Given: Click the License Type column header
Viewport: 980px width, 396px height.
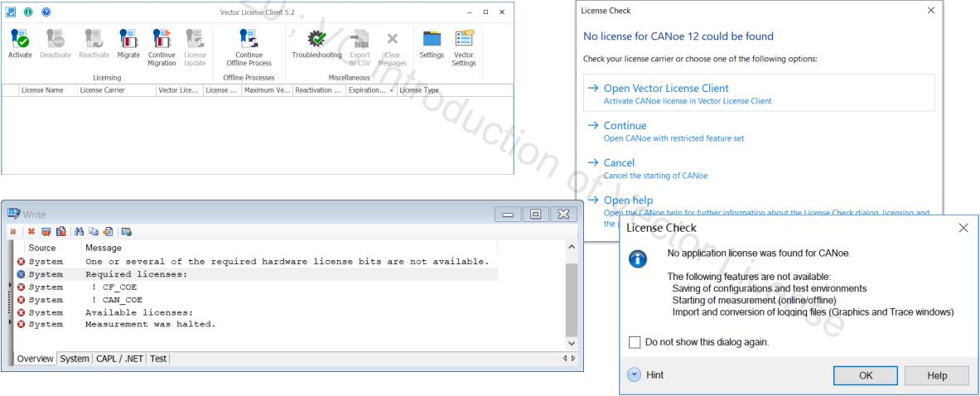Looking at the screenshot, I should click(454, 90).
